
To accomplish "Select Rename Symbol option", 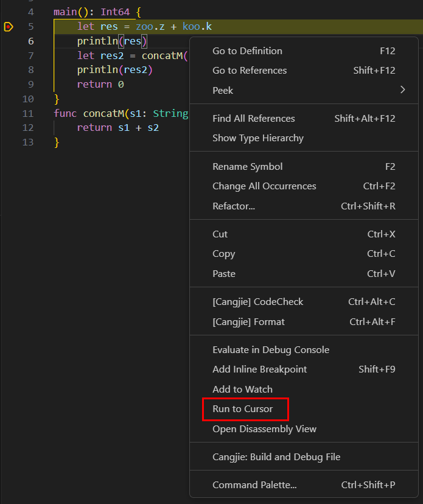I will 247,167.
